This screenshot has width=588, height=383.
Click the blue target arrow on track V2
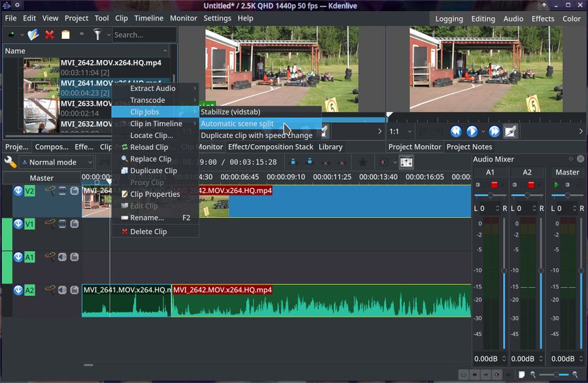point(18,191)
